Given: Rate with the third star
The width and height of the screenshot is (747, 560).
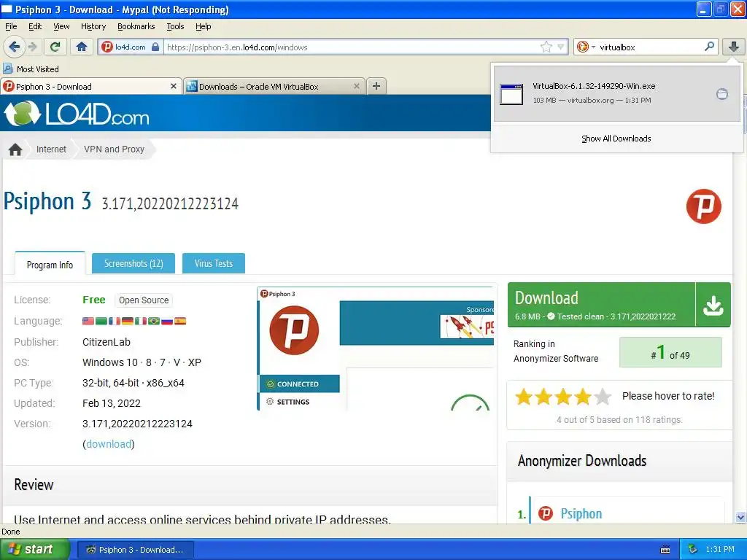Looking at the screenshot, I should [x=563, y=396].
